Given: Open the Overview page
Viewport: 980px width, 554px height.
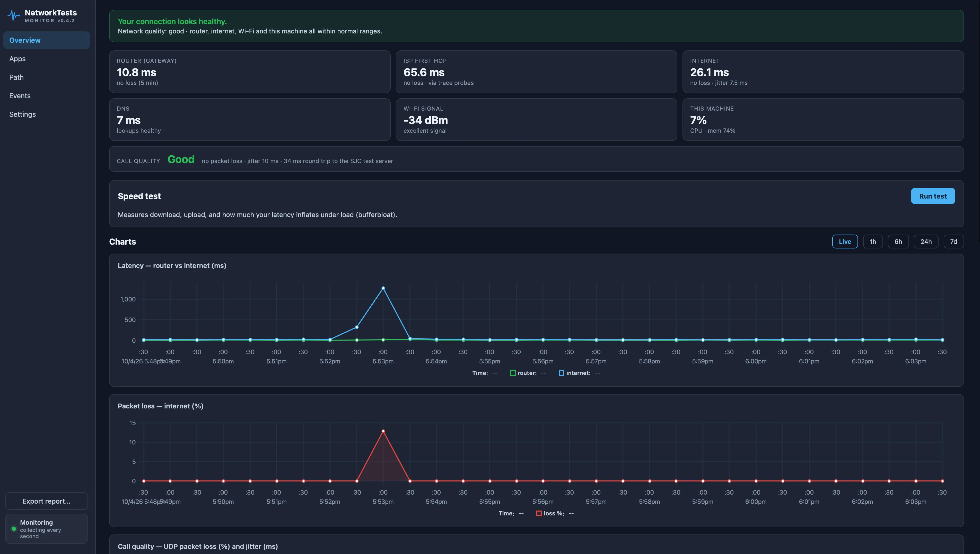Looking at the screenshot, I should [46, 40].
